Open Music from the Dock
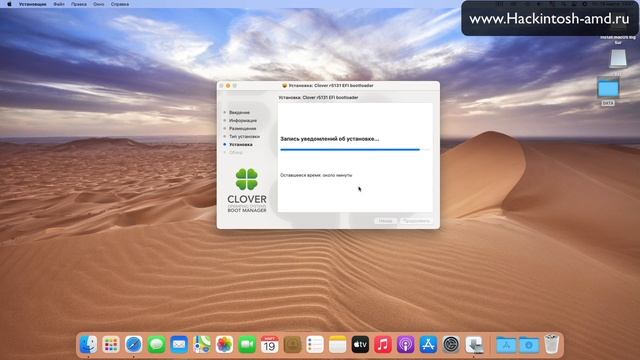Image resolution: width=640 pixels, height=360 pixels. [x=383, y=344]
